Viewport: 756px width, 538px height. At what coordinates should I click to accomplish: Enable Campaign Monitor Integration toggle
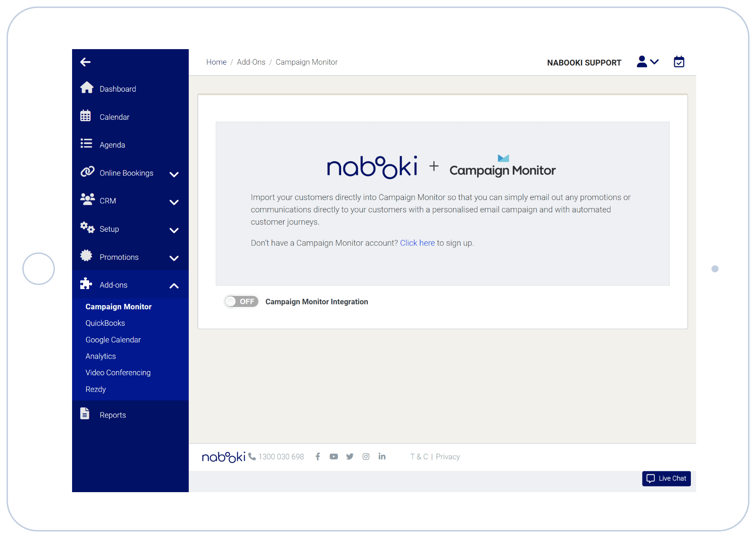pos(242,302)
